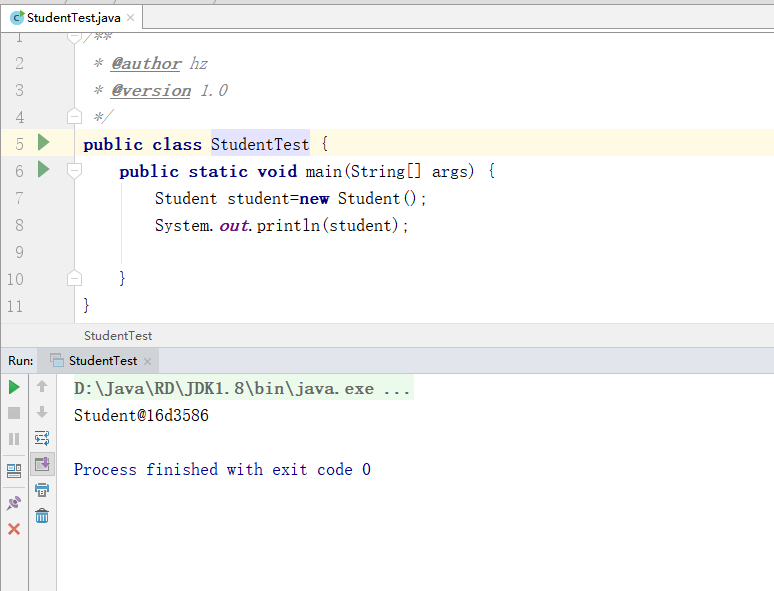This screenshot has height=591, width=774.
Task: Click the stop process square icon
Action: 14,413
